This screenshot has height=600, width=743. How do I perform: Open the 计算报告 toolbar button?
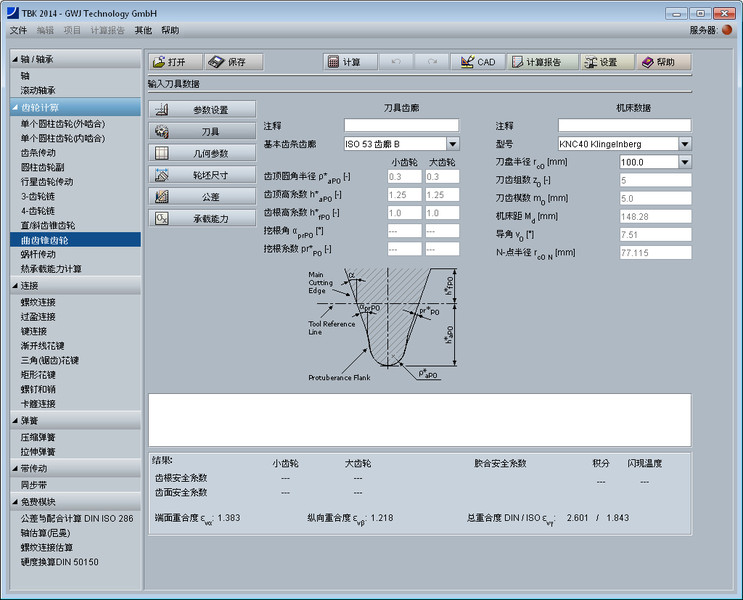click(541, 62)
